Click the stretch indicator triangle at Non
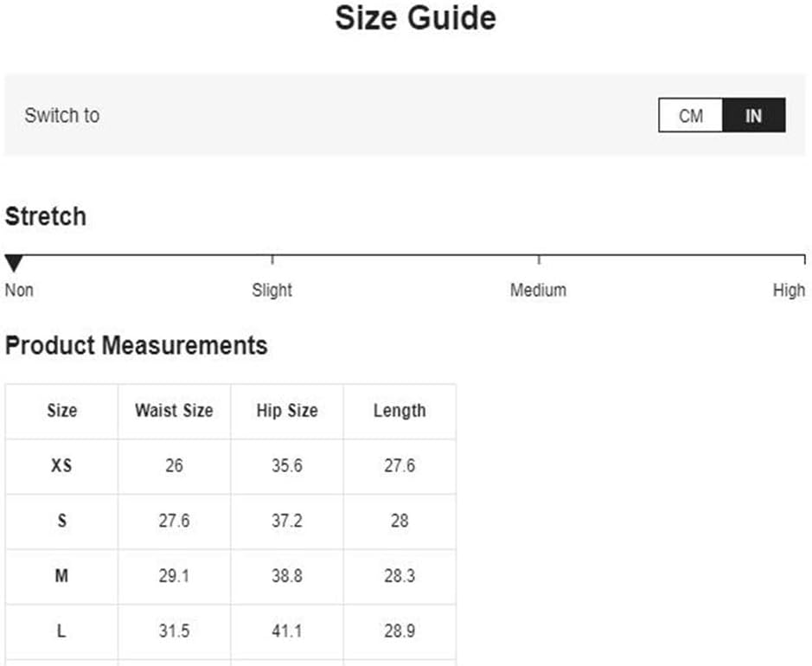 click(14, 263)
